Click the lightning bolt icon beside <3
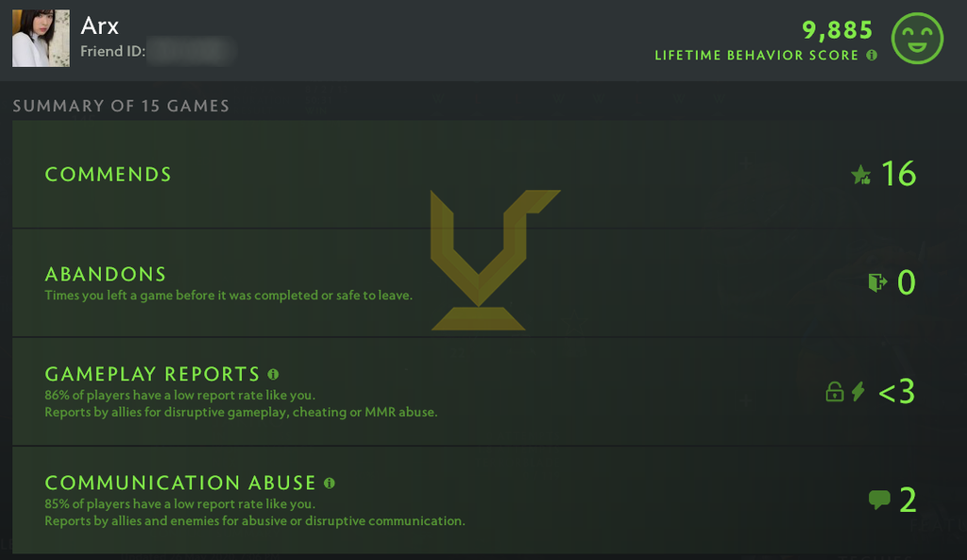 [857, 392]
